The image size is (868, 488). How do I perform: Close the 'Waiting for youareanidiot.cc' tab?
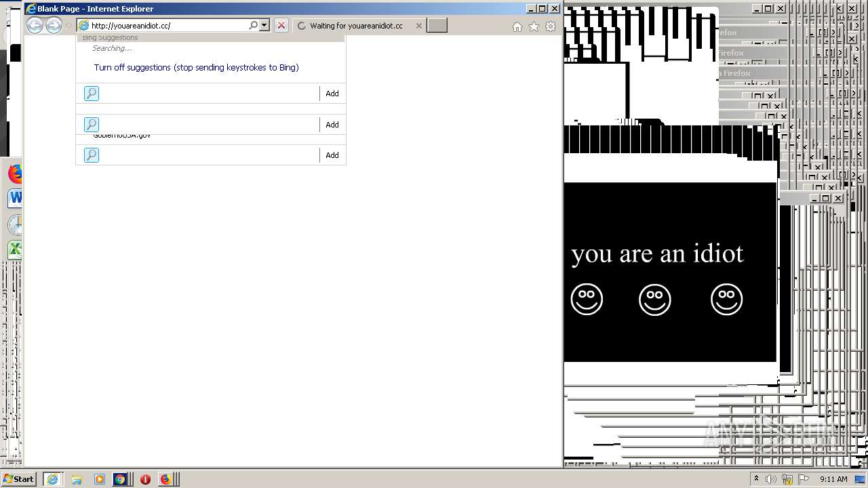click(x=418, y=26)
